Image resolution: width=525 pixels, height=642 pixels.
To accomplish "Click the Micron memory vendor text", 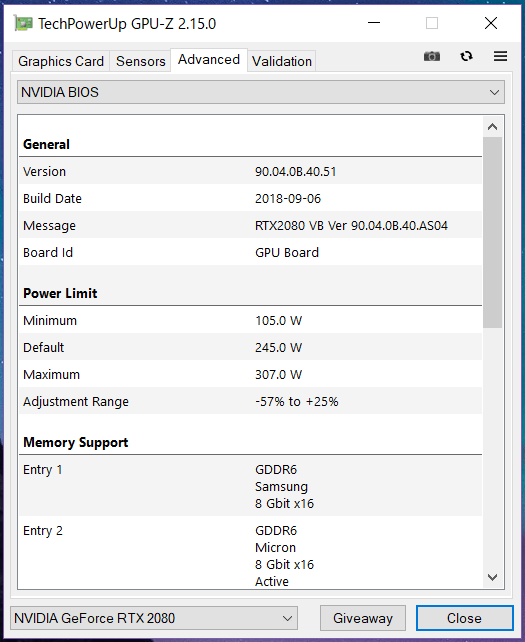I will pyautogui.click(x=275, y=547).
